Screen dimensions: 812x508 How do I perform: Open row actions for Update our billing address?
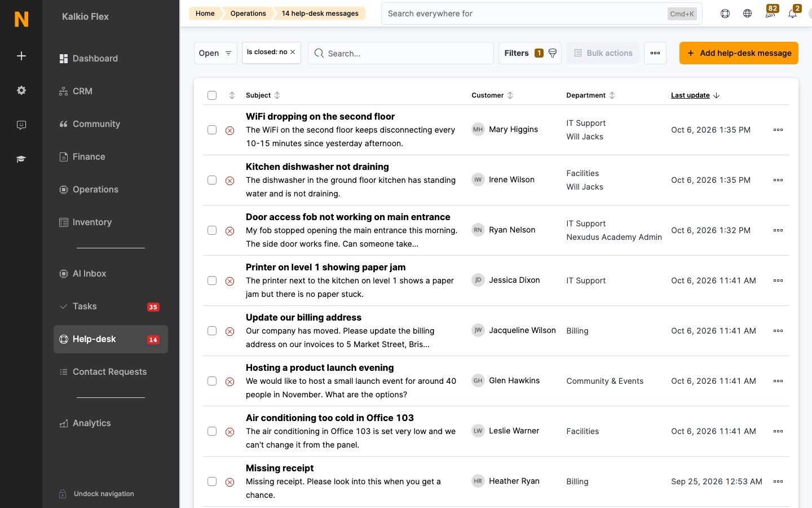point(778,331)
